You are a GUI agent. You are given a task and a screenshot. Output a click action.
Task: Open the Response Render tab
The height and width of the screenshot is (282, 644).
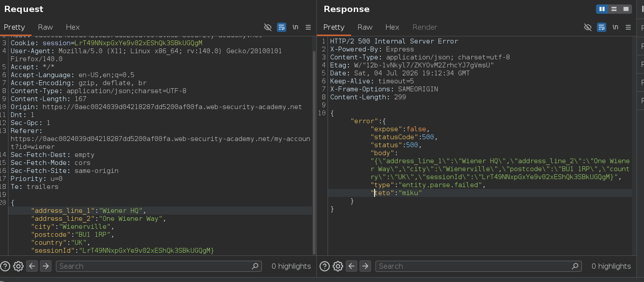[x=425, y=27]
